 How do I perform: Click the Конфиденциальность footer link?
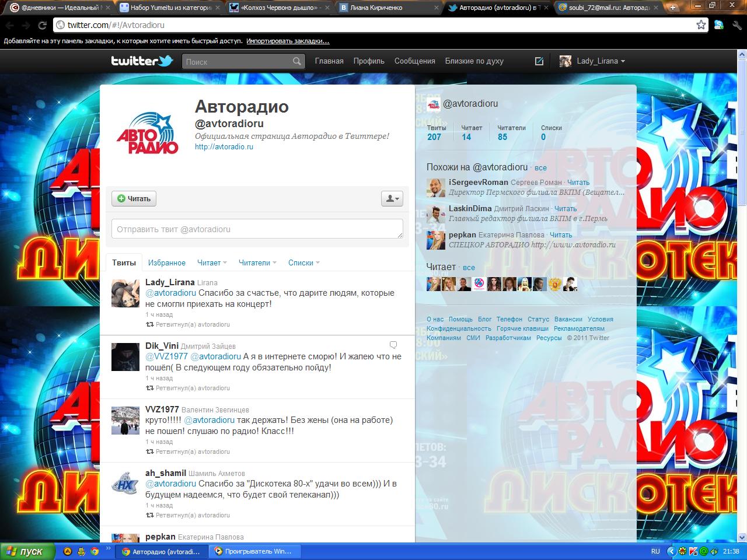(x=459, y=328)
